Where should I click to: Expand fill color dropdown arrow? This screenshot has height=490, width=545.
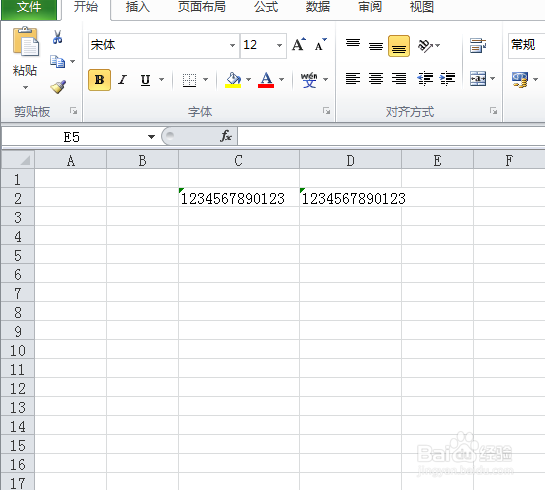point(248,80)
